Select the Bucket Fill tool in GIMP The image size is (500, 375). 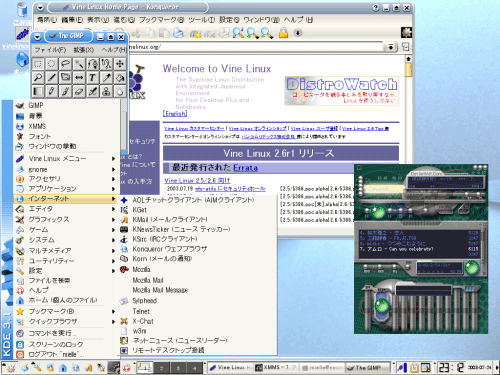click(x=120, y=77)
